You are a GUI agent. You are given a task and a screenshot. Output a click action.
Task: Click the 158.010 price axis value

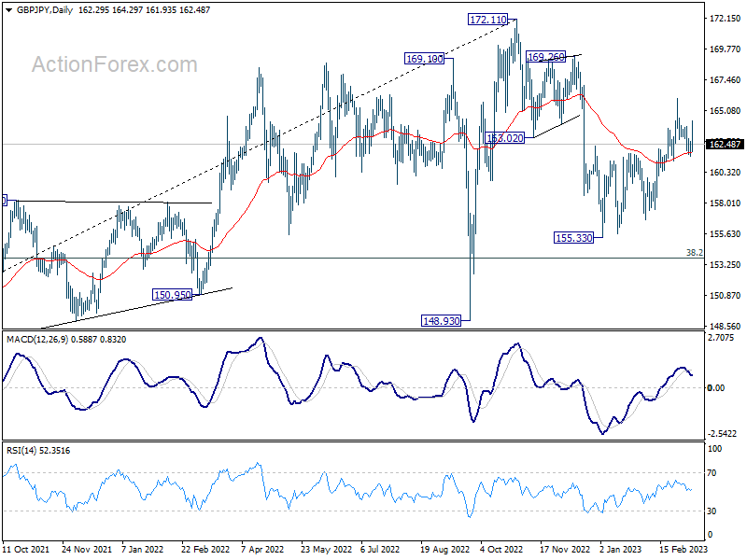click(x=726, y=203)
